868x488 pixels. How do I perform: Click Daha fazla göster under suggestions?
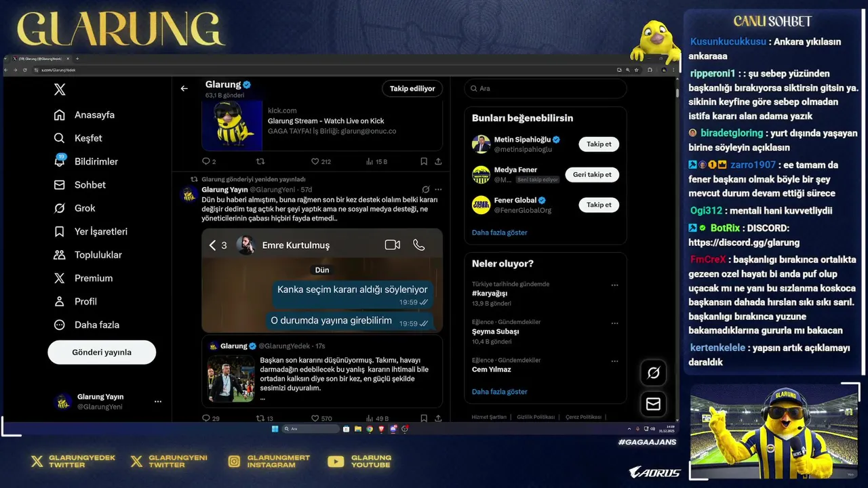tap(500, 232)
